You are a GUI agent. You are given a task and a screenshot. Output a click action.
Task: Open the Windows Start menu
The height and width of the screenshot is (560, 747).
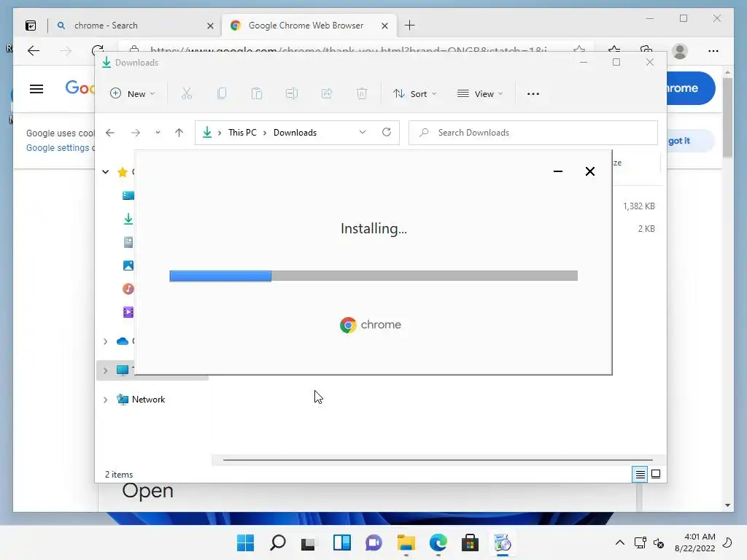(245, 542)
